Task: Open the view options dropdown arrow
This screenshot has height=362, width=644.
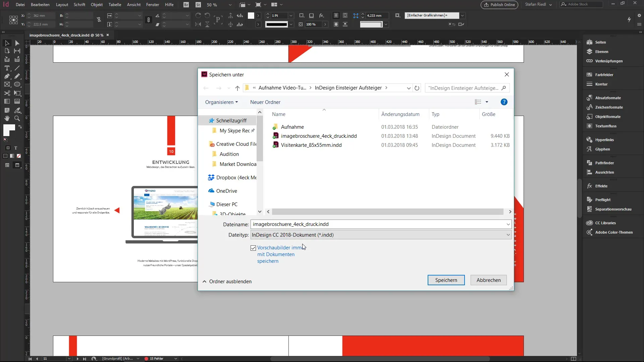Action: tap(487, 102)
